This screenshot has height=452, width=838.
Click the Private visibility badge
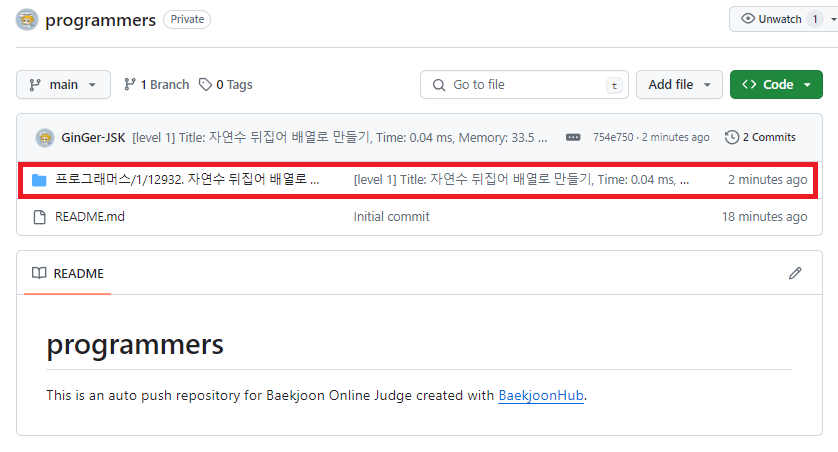click(187, 19)
